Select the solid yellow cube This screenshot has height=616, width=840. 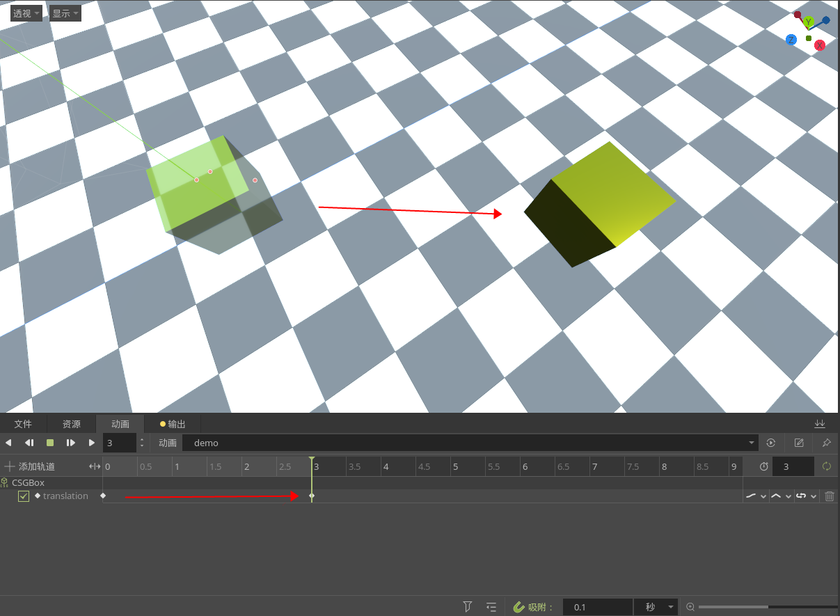click(600, 204)
